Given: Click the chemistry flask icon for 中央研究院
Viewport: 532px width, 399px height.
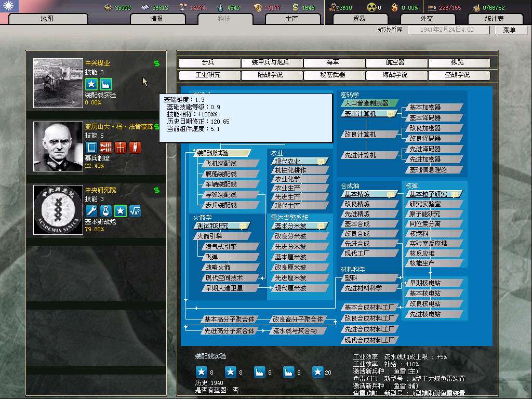Looking at the screenshot, I should tap(106, 210).
